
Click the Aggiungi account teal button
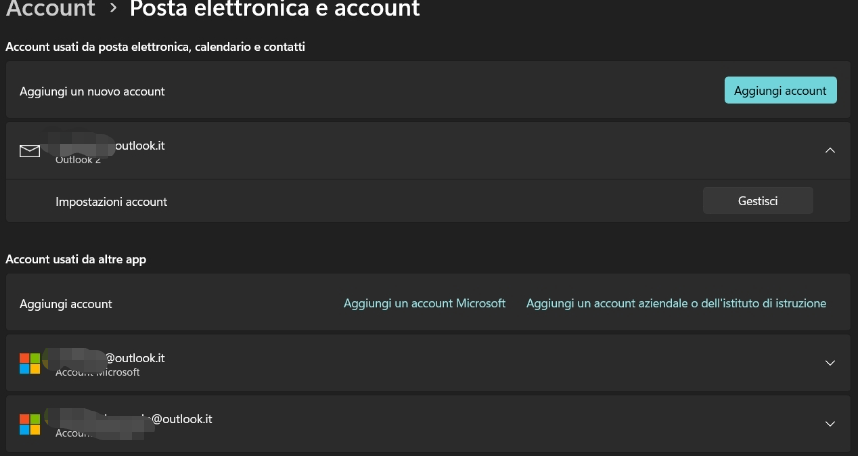[780, 90]
